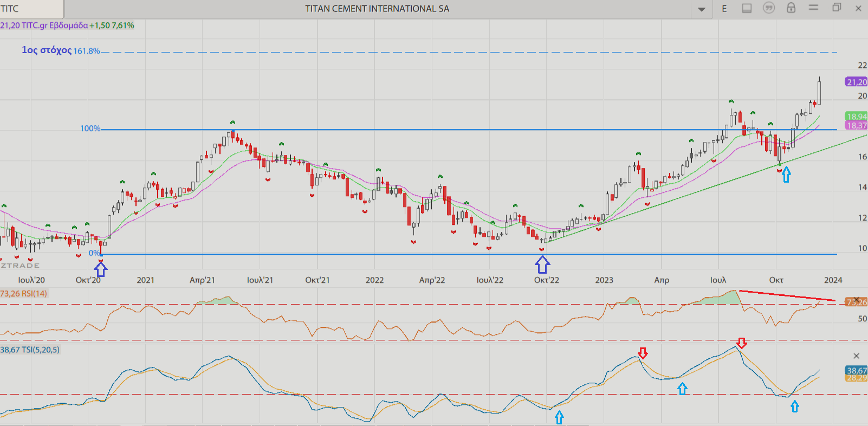
Task: Close the TSI(5,20,5) indicator panel with its X
Action: tap(857, 356)
